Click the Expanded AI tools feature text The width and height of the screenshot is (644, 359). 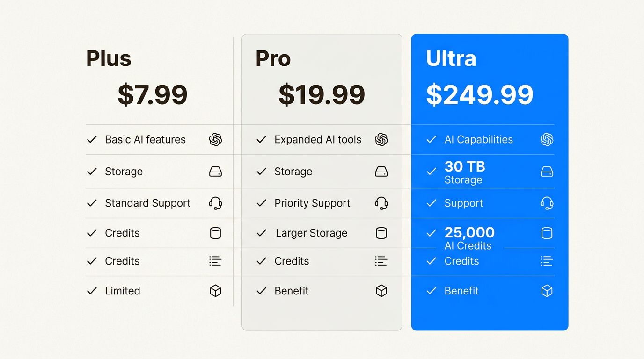[x=318, y=139]
